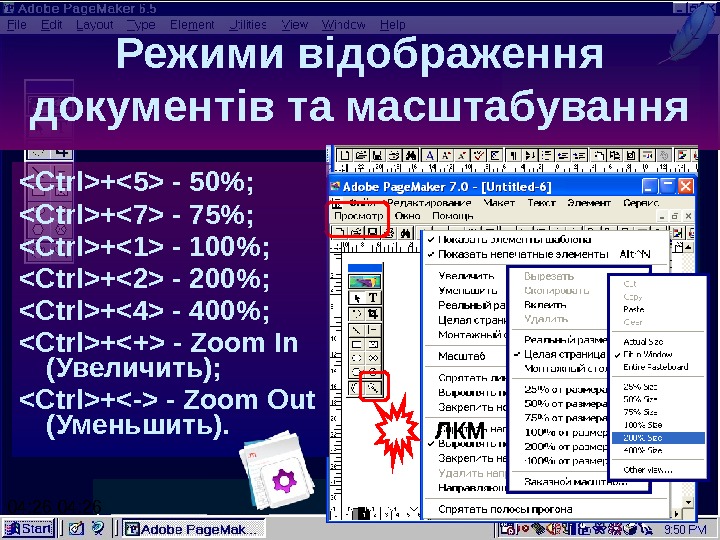
Task: Select '100% Size' menu entry
Action: point(658,425)
